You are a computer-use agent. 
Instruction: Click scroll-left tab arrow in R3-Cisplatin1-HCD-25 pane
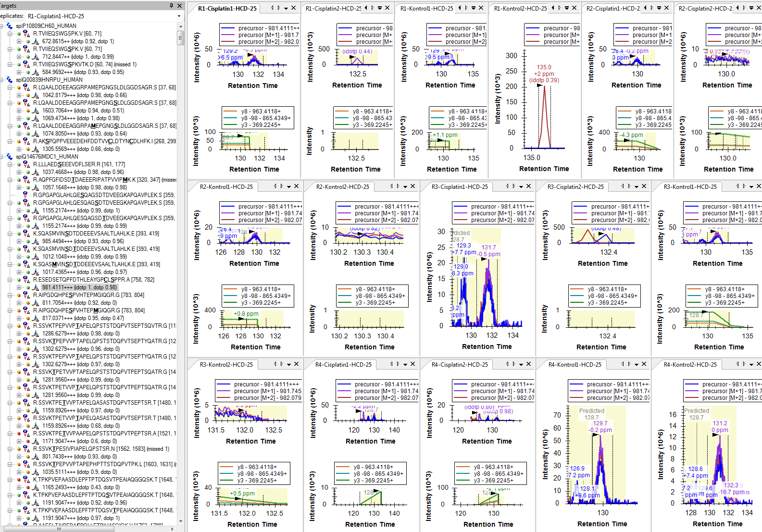pos(507,186)
